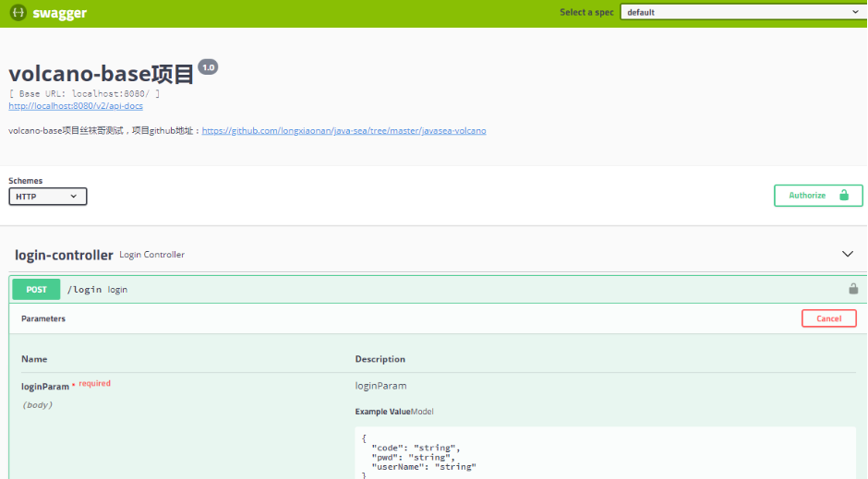Click the loginParam parameter name

[45, 387]
